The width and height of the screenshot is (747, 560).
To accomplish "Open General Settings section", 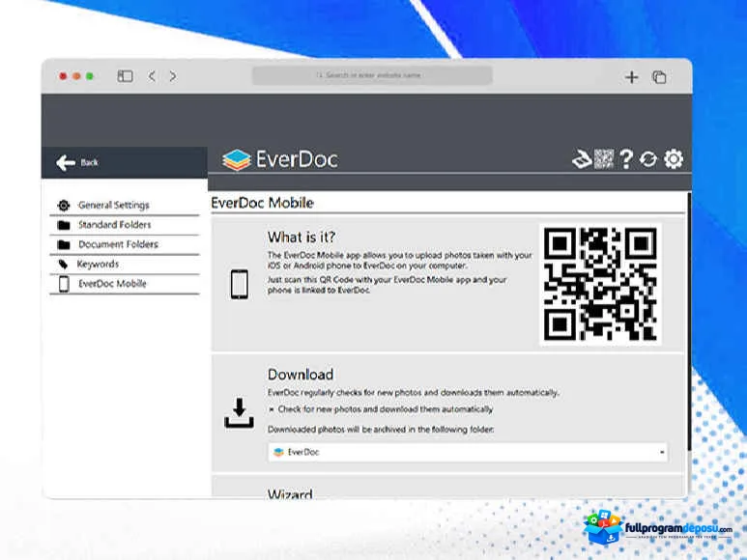I will [x=125, y=206].
